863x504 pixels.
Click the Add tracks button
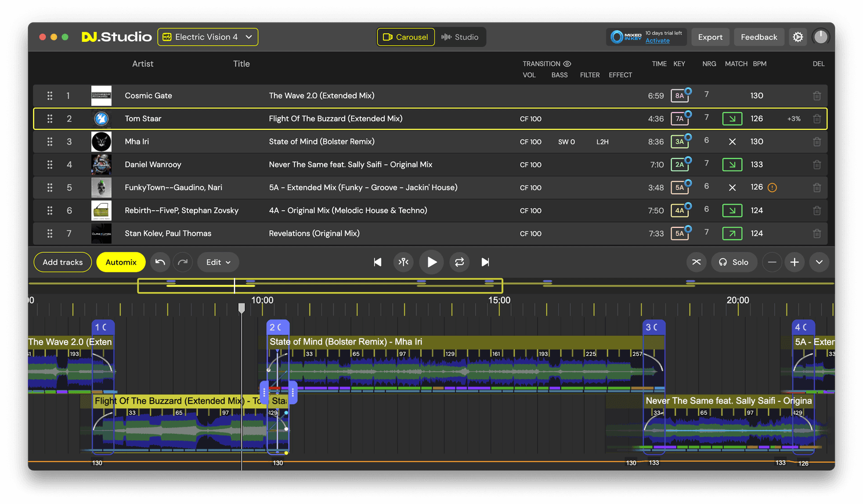tap(63, 262)
